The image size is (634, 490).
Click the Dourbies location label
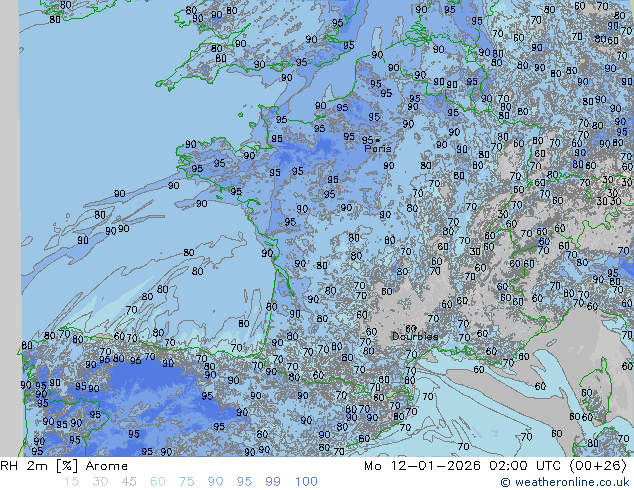[x=415, y=336]
